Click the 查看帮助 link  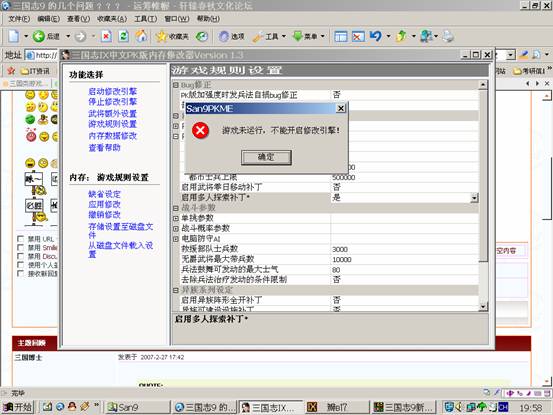point(104,148)
